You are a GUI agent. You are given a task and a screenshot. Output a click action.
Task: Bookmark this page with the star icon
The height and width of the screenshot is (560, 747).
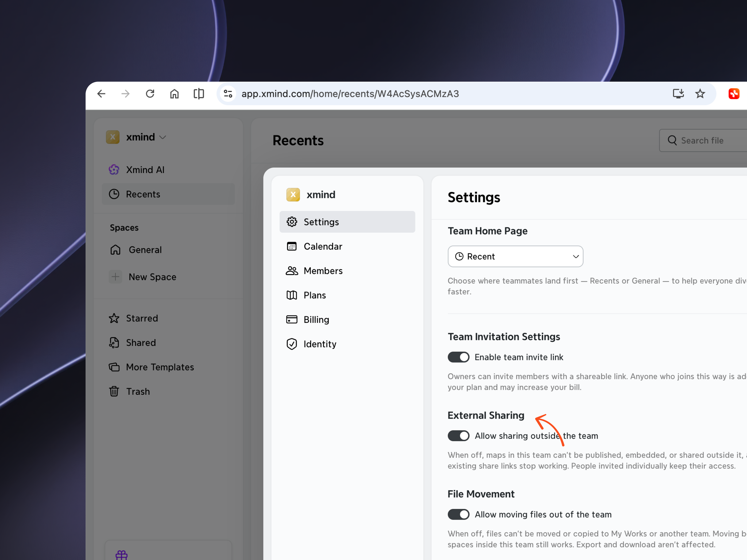point(700,94)
